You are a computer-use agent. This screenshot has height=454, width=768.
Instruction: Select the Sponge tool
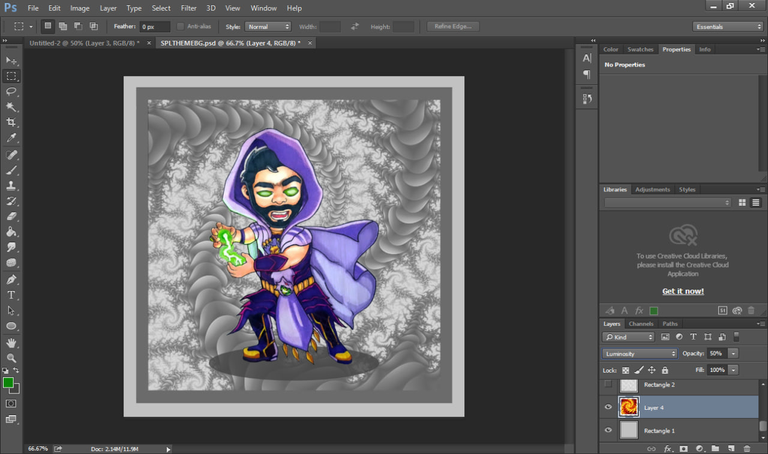[11, 263]
